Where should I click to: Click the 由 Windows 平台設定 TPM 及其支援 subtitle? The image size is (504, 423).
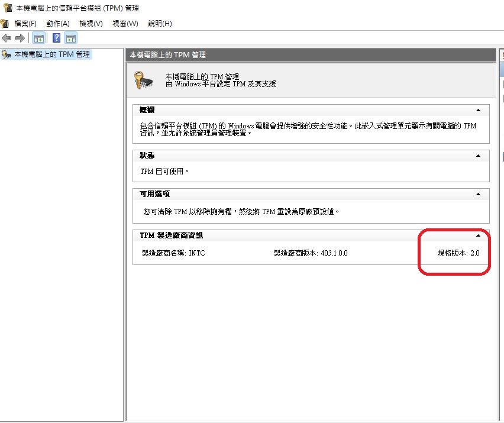221,84
